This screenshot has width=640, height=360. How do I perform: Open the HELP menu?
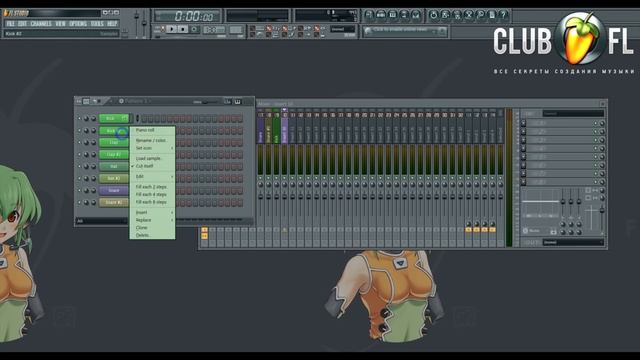point(112,24)
